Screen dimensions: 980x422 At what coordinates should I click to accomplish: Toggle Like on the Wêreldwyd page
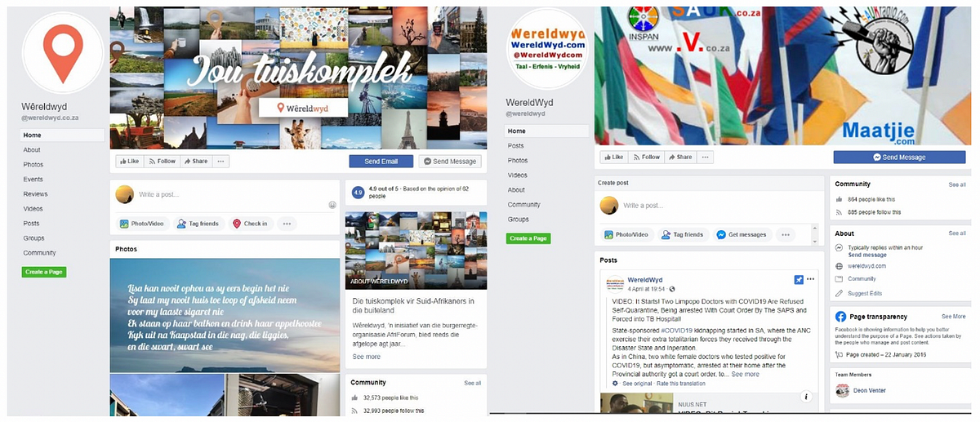click(129, 162)
